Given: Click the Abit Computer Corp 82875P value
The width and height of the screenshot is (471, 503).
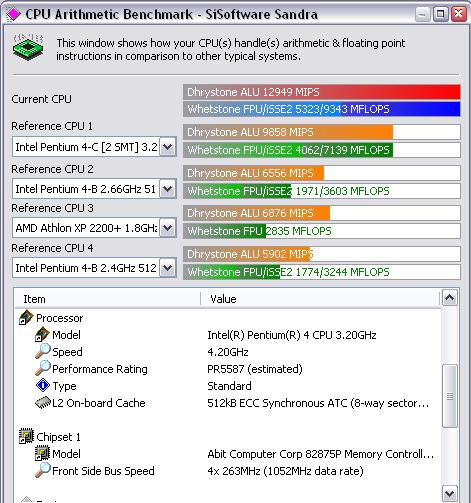Looking at the screenshot, I should 321,454.
